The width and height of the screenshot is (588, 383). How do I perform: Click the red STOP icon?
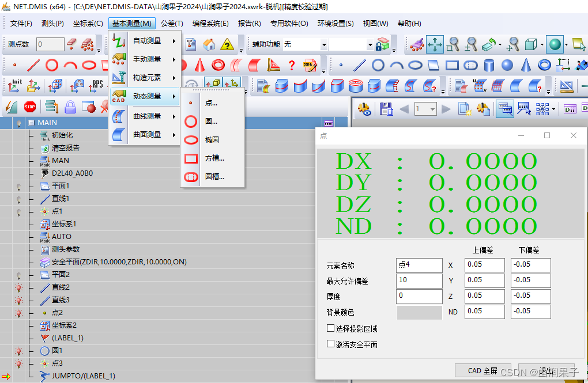[x=30, y=107]
